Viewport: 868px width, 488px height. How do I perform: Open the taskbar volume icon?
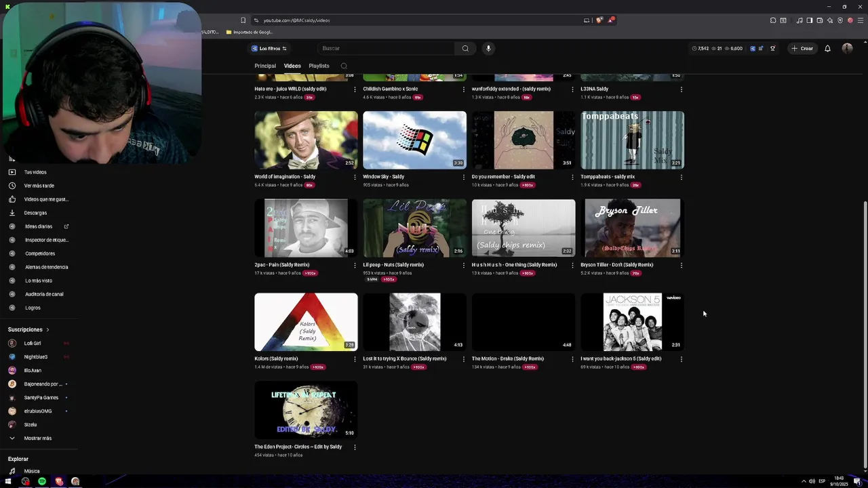click(812, 481)
